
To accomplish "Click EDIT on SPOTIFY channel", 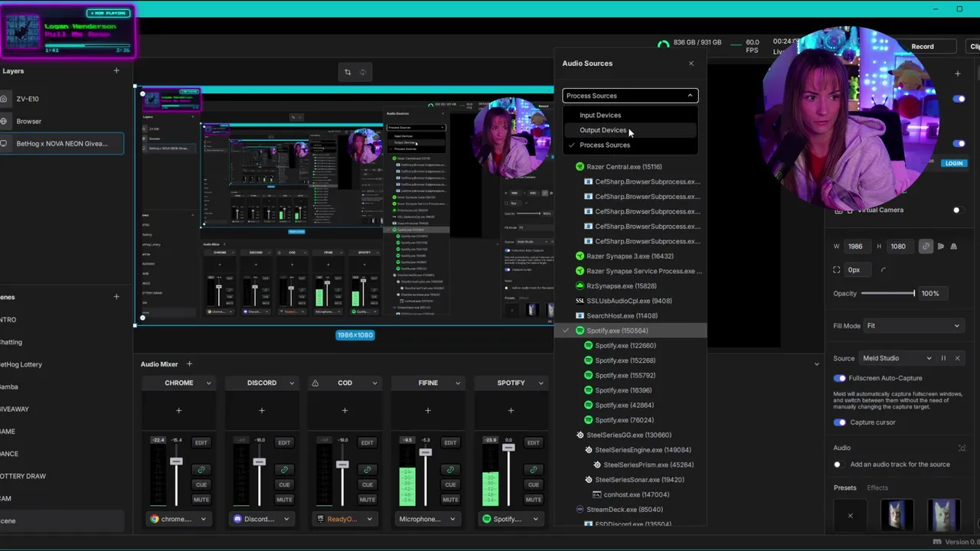I will pyautogui.click(x=533, y=442).
